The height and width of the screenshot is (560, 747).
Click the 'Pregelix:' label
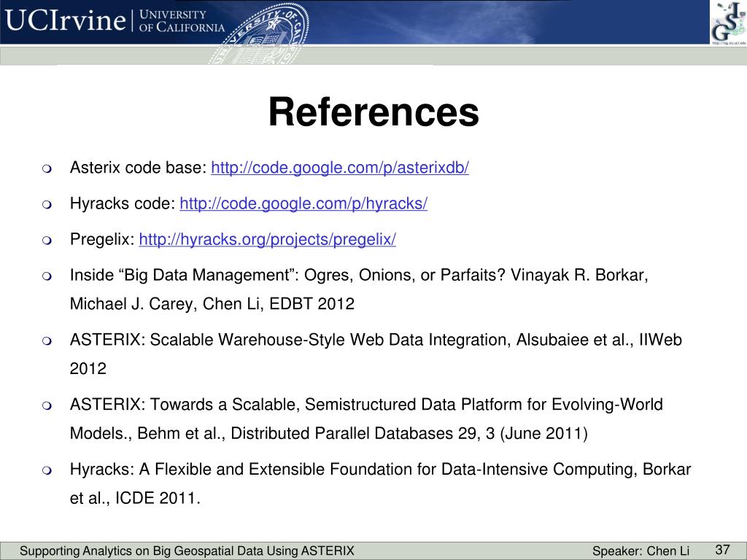tap(102, 239)
